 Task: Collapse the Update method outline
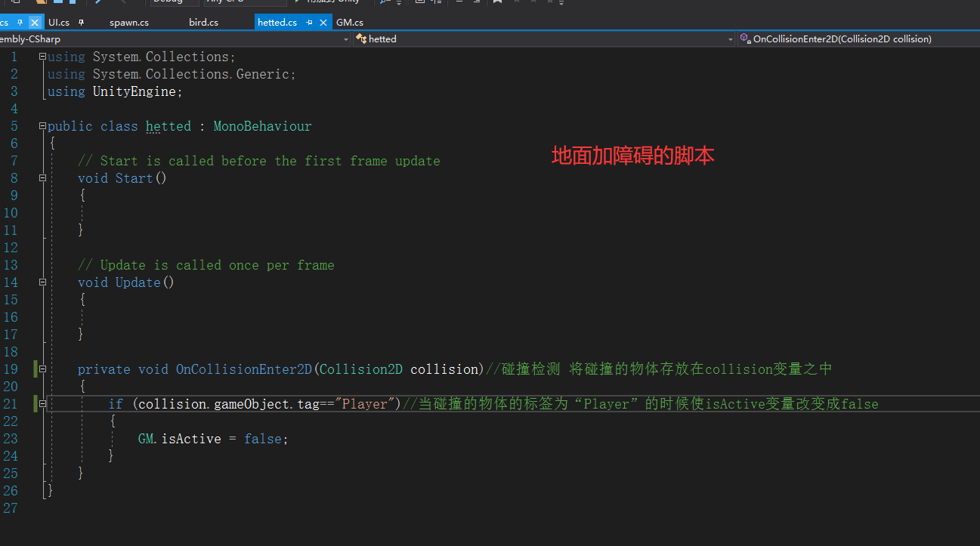click(x=42, y=282)
